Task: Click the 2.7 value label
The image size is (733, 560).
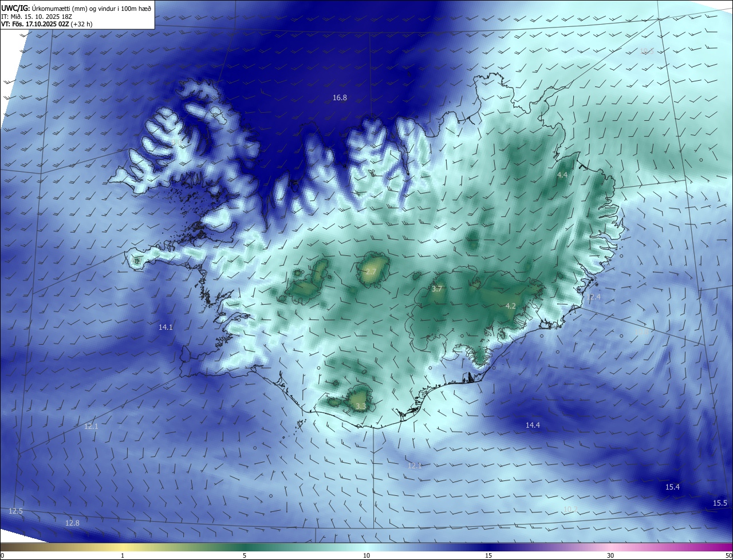Action: [371, 271]
